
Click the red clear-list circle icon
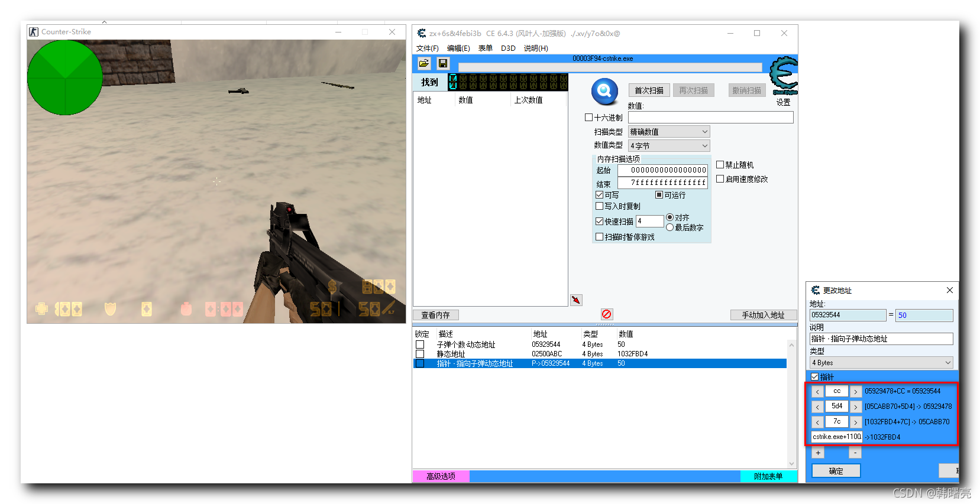pyautogui.click(x=607, y=314)
